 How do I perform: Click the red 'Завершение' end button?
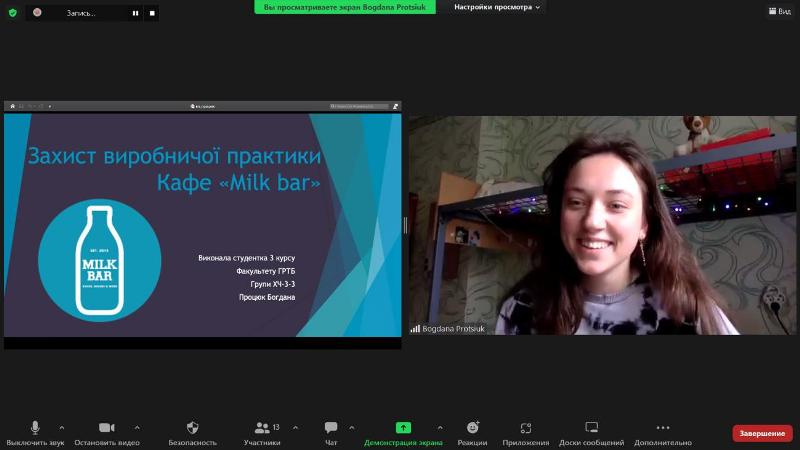point(762,433)
